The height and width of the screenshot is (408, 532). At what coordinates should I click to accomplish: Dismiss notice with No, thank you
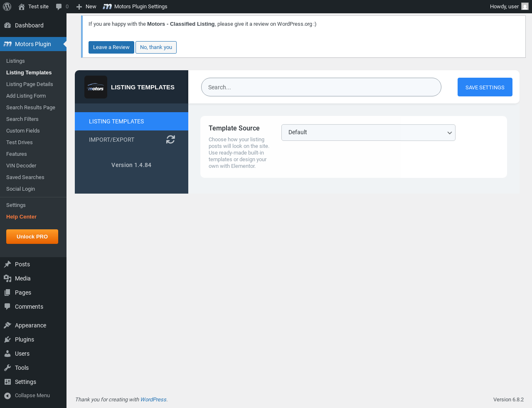tap(156, 47)
